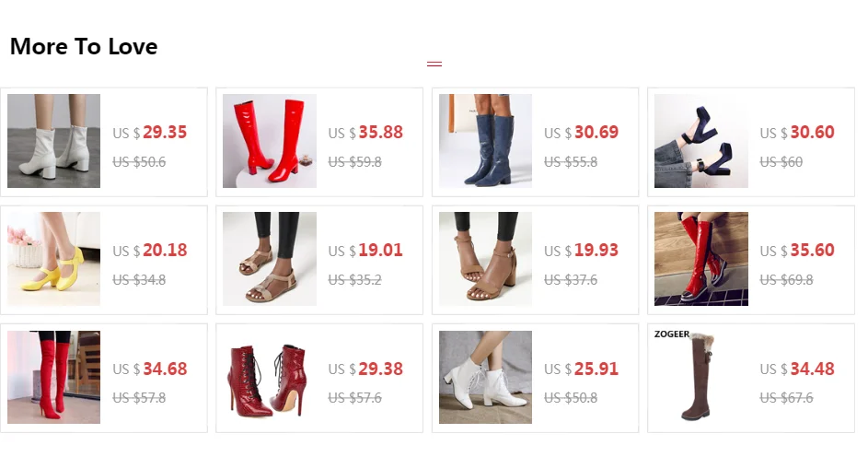
Task: Open the white ankle boots thumbnail
Action: (53, 141)
